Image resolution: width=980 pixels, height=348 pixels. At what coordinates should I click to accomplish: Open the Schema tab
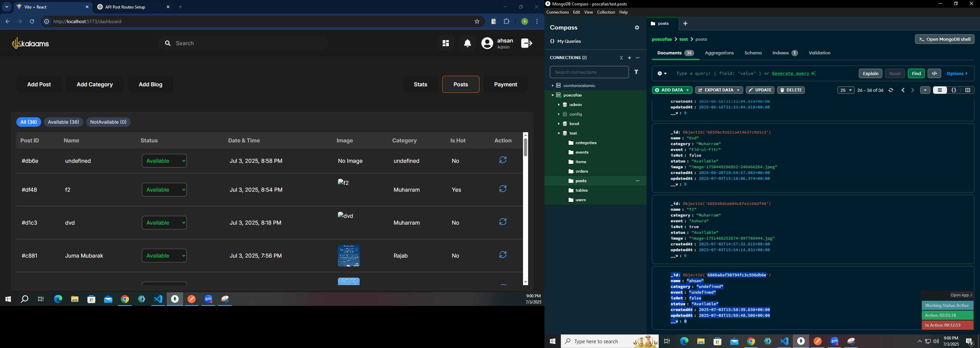tap(753, 53)
